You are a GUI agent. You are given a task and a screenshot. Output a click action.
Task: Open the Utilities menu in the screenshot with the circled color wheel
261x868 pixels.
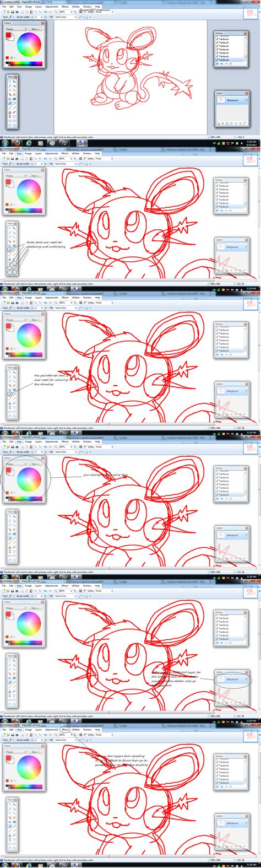(x=75, y=441)
